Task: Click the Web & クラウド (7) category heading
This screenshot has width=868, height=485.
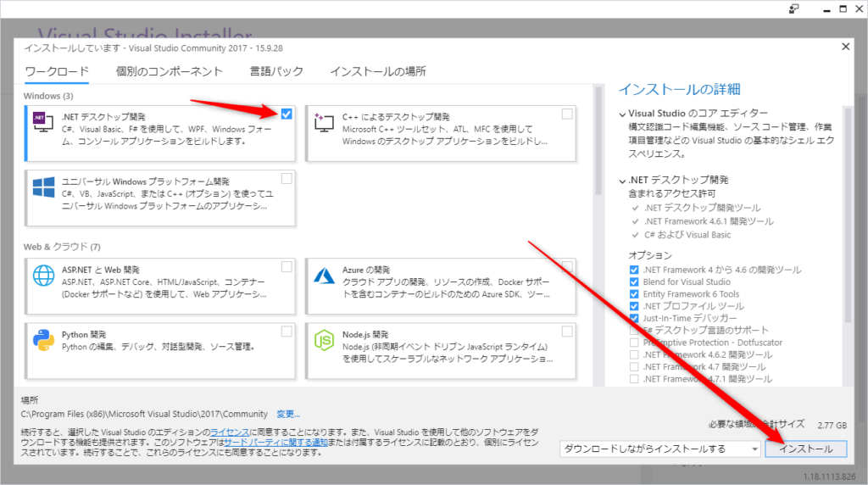Action: pyautogui.click(x=62, y=247)
